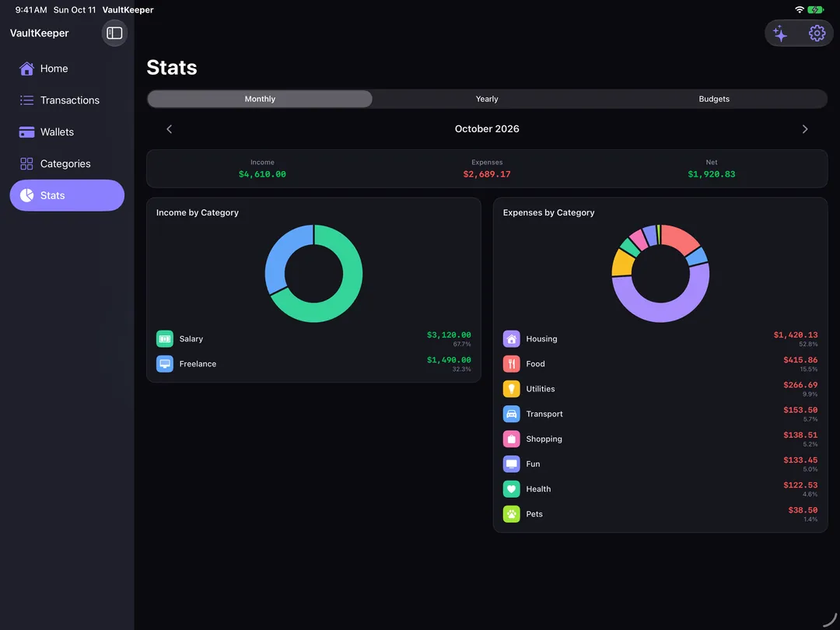
Task: Open Stats in the sidebar
Action: (x=67, y=195)
